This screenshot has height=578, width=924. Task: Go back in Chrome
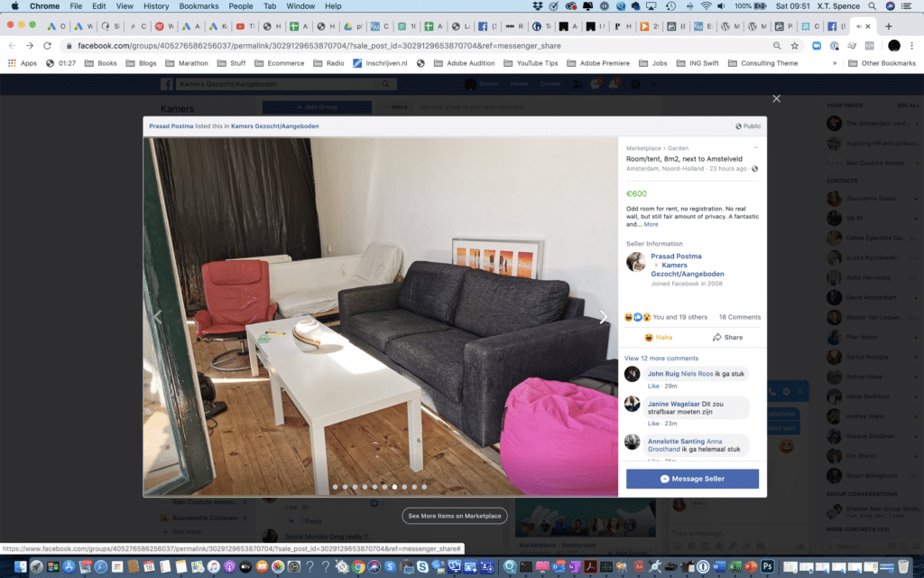coord(12,45)
